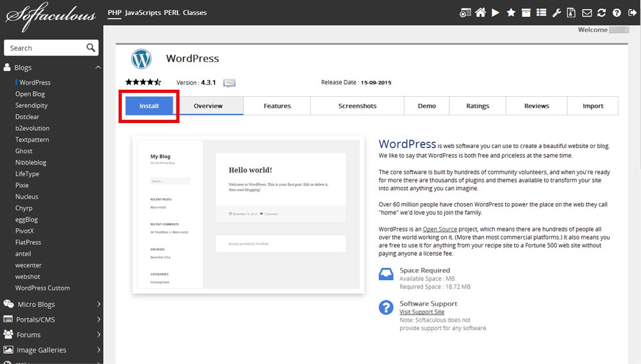Click the Software Support question icon
The width and height of the screenshot is (641, 364).
pos(386,307)
